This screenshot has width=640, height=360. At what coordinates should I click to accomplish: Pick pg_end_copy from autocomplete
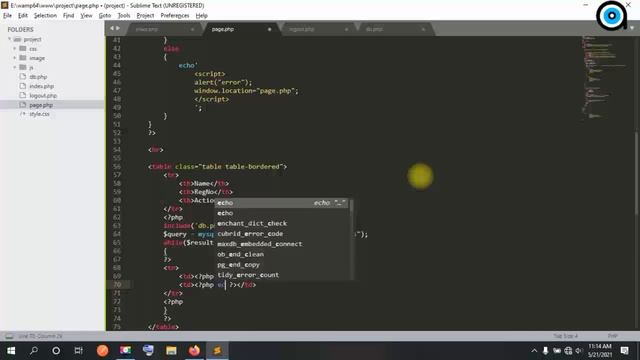click(282, 264)
